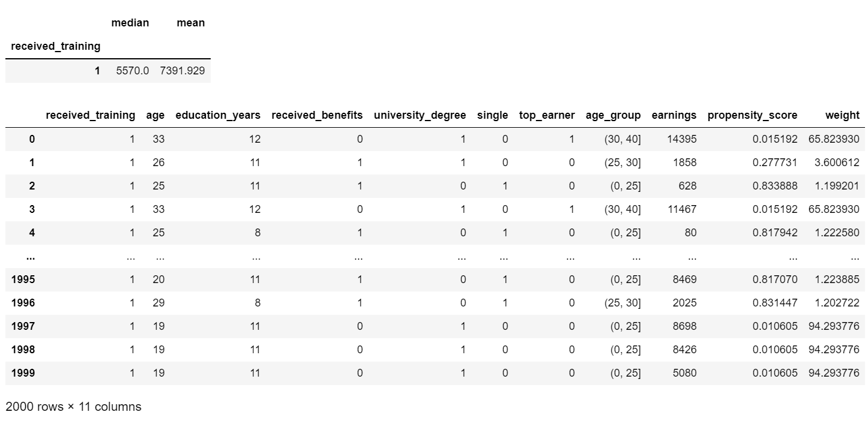This screenshot has width=868, height=421.
Task: Click the 'earnings' column header
Action: [x=676, y=115]
